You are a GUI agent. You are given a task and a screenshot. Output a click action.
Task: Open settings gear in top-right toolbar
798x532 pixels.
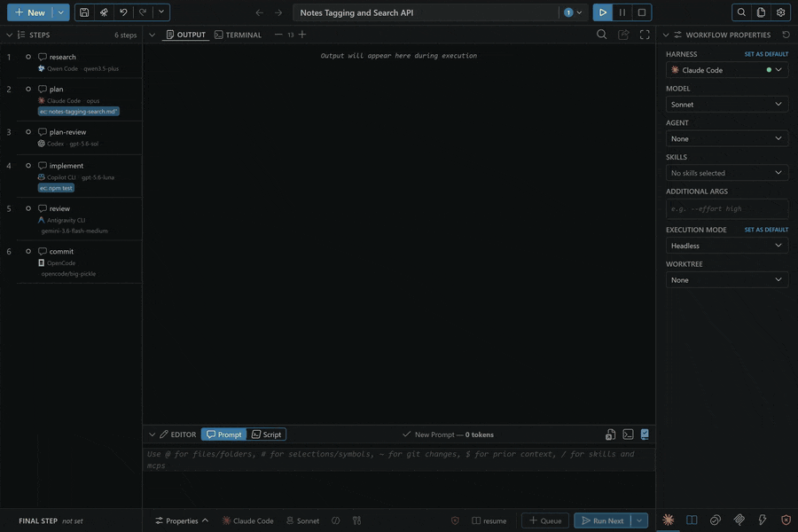(x=780, y=12)
